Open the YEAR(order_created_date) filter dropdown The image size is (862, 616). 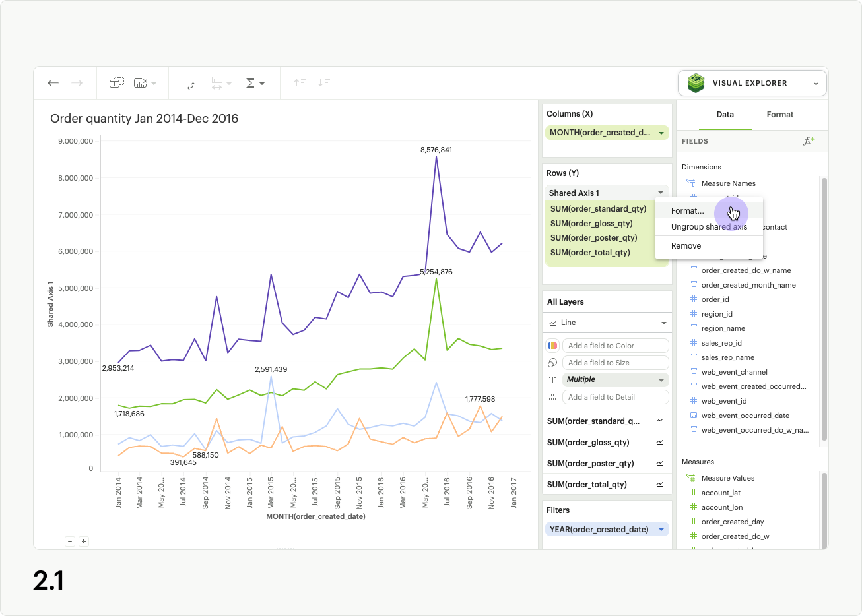pos(661,530)
